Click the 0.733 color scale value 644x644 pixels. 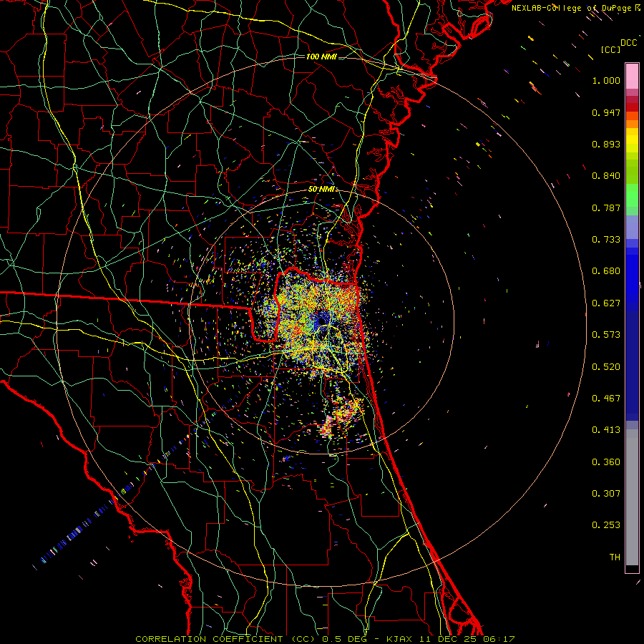click(606, 240)
